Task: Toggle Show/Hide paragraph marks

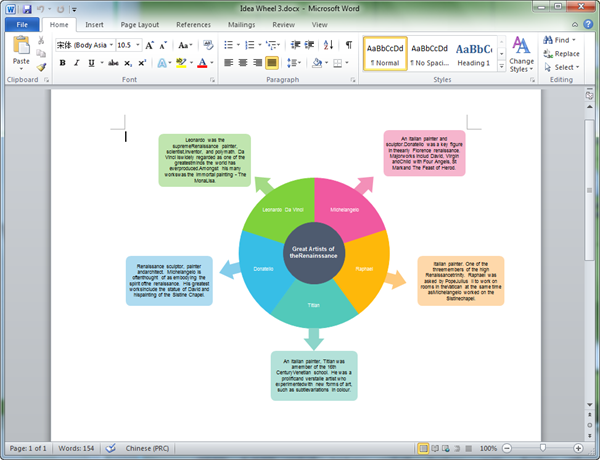Action: 349,45
